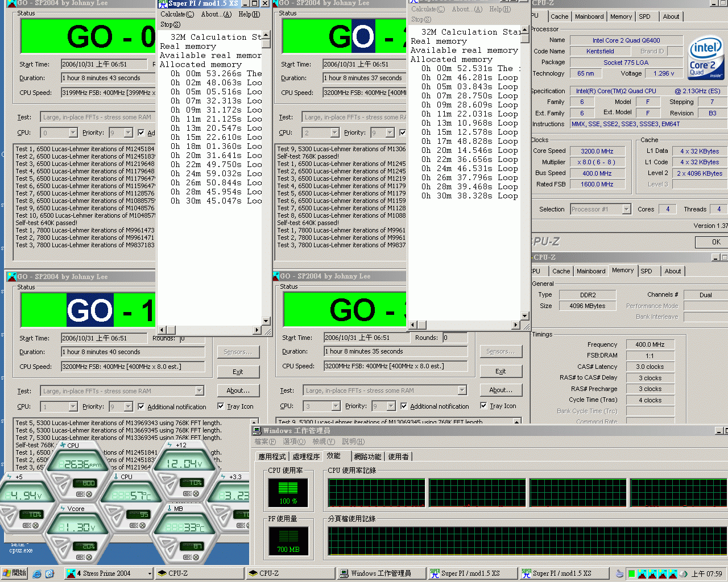Image resolution: width=728 pixels, height=582 pixels.
Task: Toggle Tray Icon in bottom-right Stress Prime
Action: pos(483,406)
